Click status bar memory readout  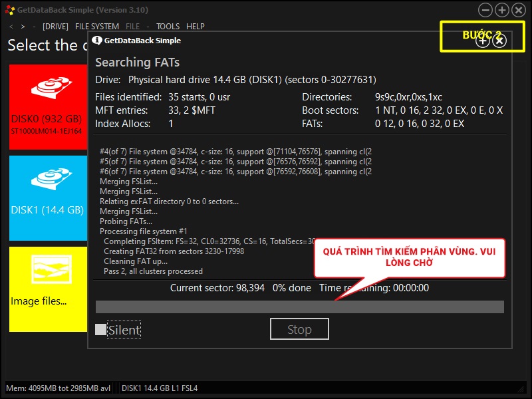pyautogui.click(x=59, y=388)
